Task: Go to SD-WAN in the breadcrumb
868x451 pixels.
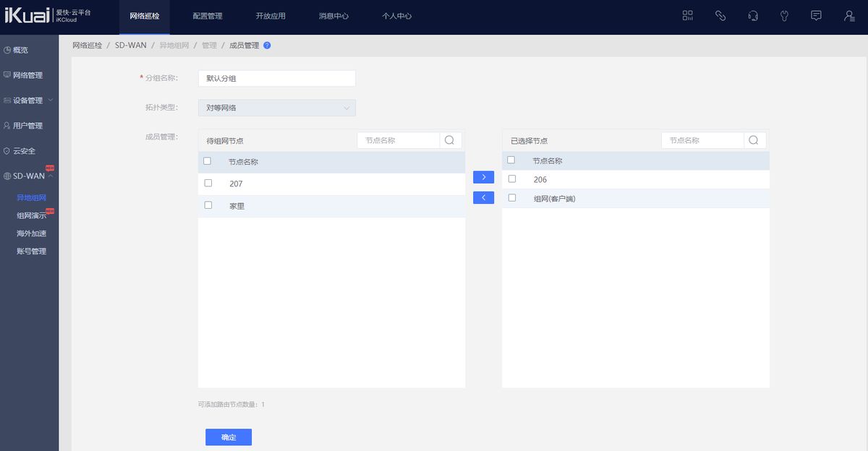Action: pyautogui.click(x=130, y=45)
